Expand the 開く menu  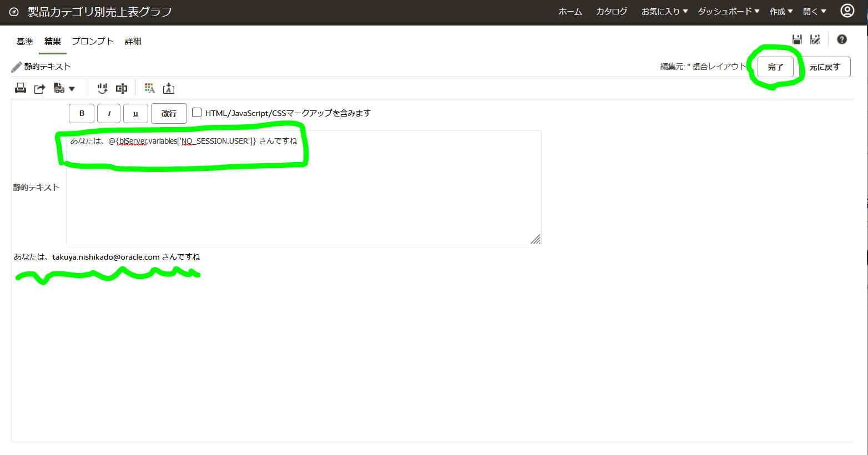815,11
